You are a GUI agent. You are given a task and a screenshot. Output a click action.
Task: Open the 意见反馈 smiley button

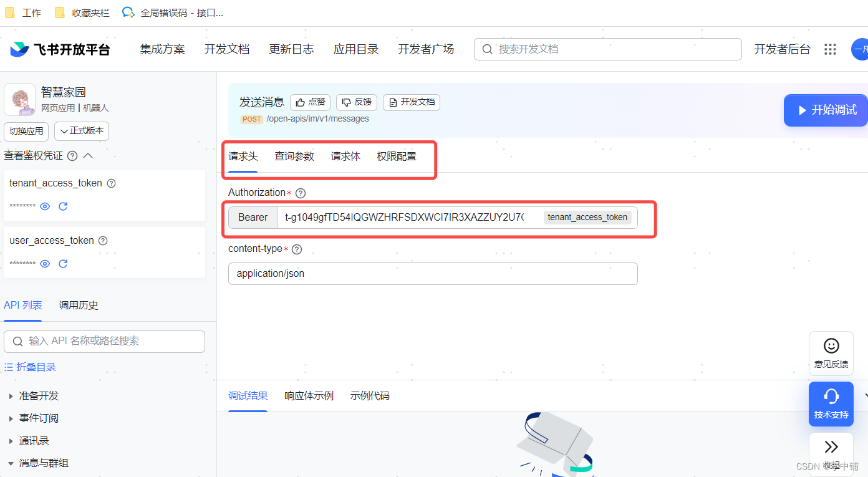[x=831, y=354]
